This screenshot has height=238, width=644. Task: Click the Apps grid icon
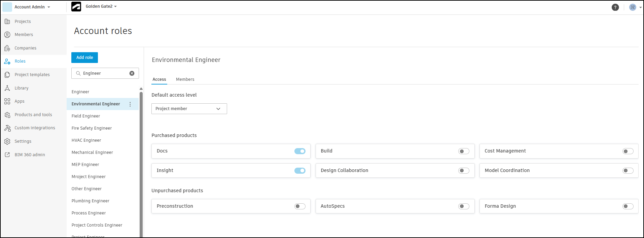click(x=7, y=101)
